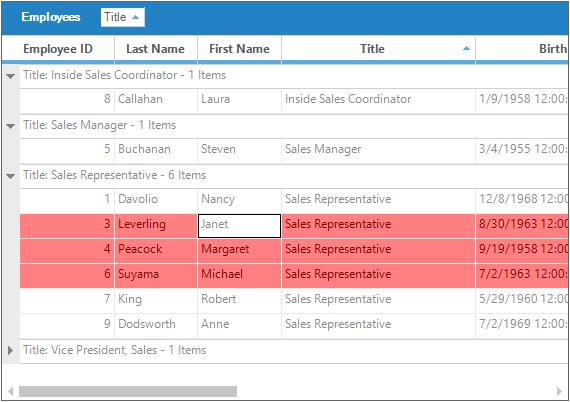Viewport: 570px width, 402px height.
Task: Click the horizontal scrollbar thumb
Action: (128, 391)
